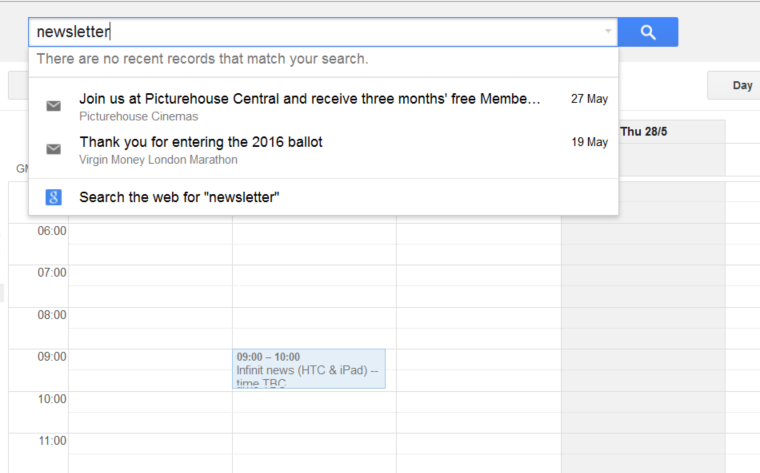Open search options dropdown arrow
760x473 pixels.
point(608,32)
